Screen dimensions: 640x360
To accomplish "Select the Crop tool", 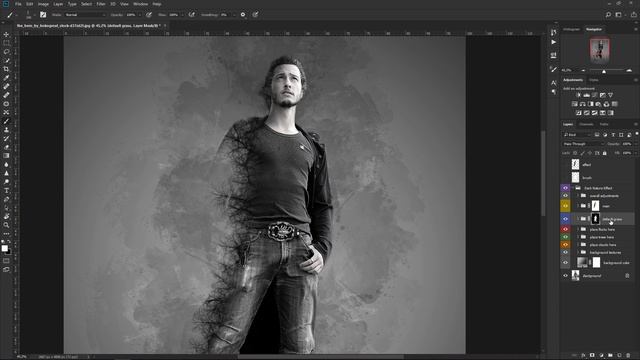I will pyautogui.click(x=6, y=69).
